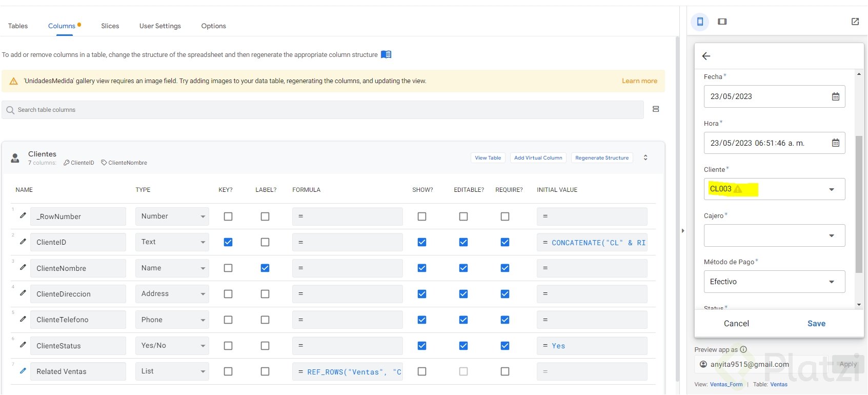
Task: Collapse the Clientes table section
Action: click(645, 157)
